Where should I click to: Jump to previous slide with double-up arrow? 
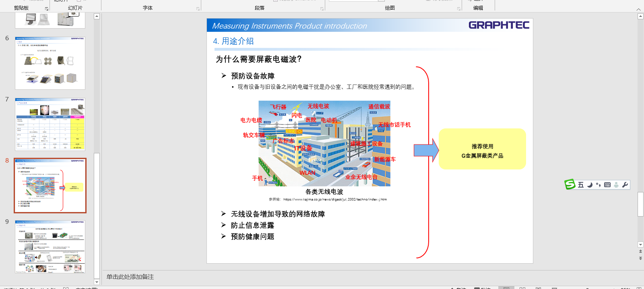(640, 252)
